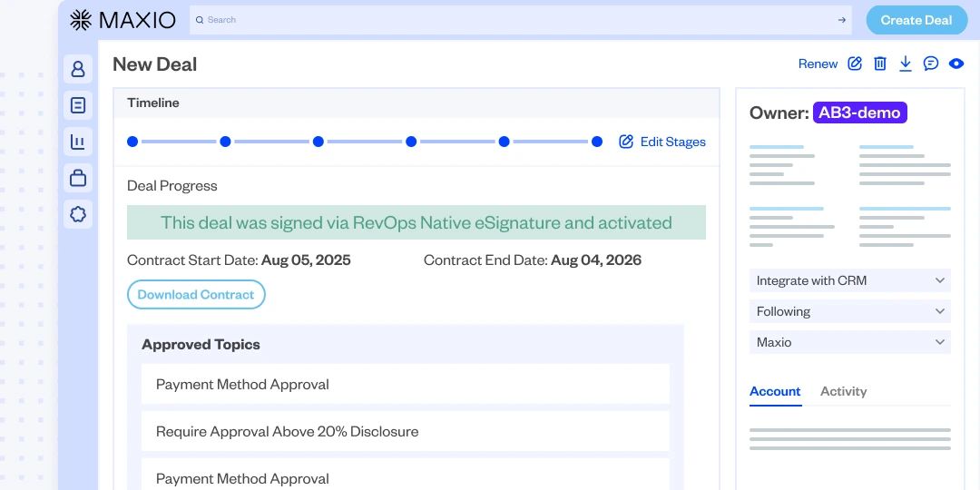The width and height of the screenshot is (980, 490).
Task: Click Contract End Date Aug 04, 2026
Action: (x=533, y=260)
